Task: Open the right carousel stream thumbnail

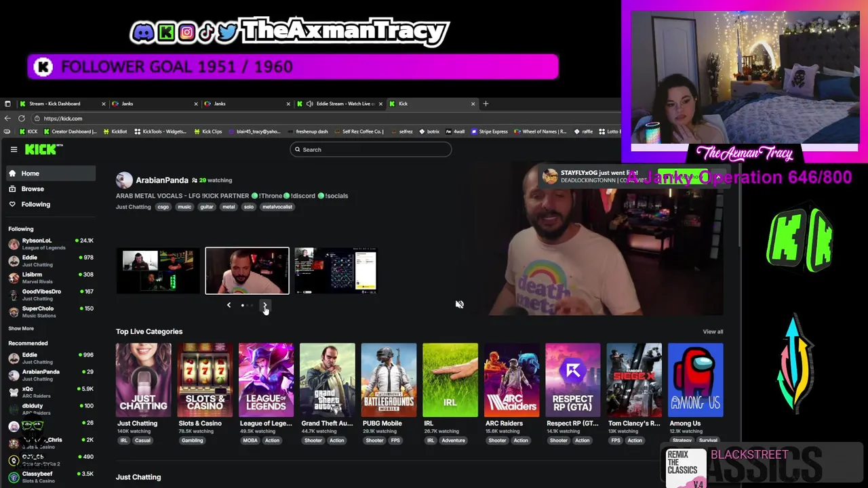Action: pyautogui.click(x=336, y=271)
